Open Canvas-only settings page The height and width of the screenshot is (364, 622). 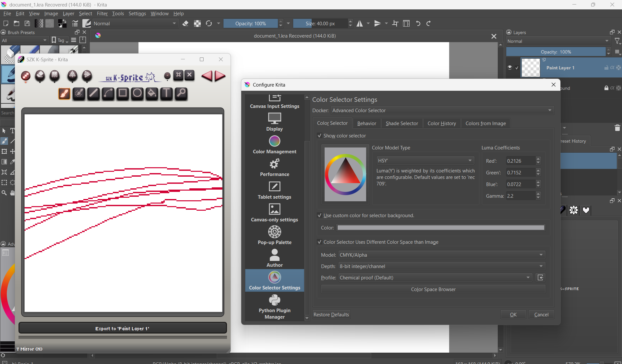point(274,213)
